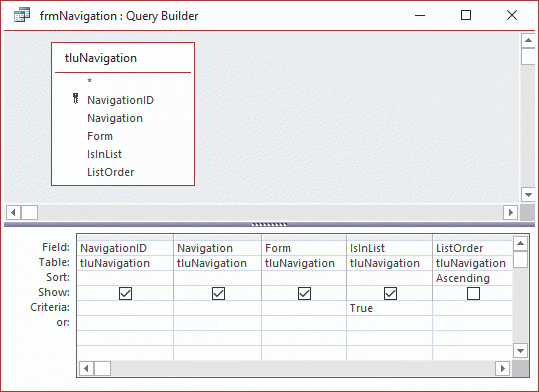
Task: Uncheck Show for IsInList column
Action: [x=390, y=293]
